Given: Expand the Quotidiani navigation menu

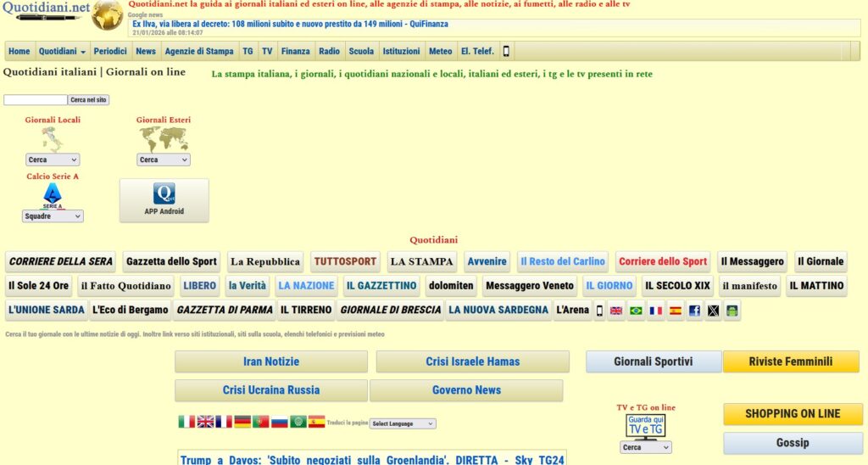Looking at the screenshot, I should pyautogui.click(x=62, y=51).
